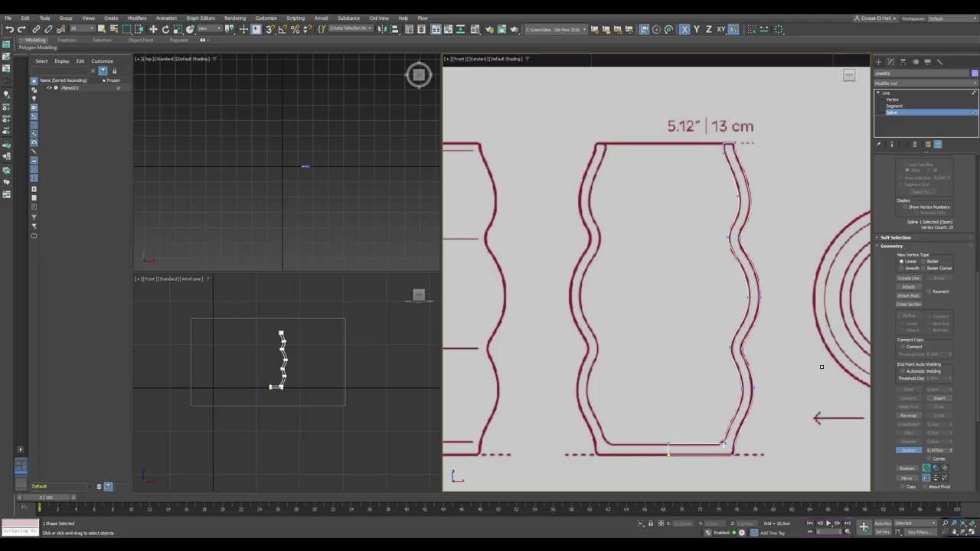This screenshot has height=551, width=980.
Task: Click the Outline amount value field
Action: click(937, 450)
